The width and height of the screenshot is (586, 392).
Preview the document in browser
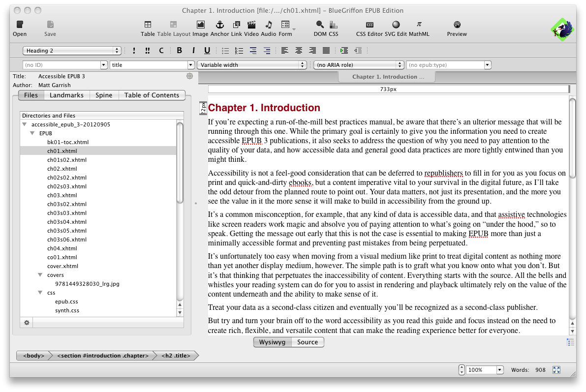[457, 25]
